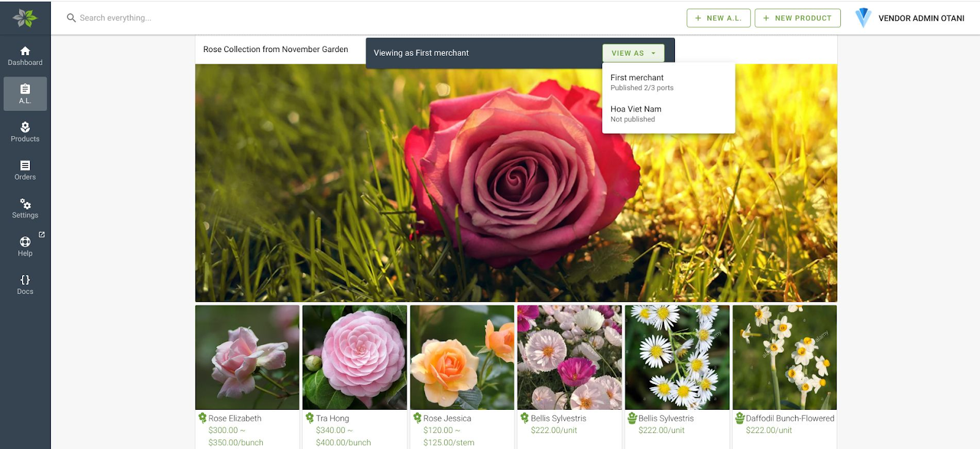
Task: Open the Help page
Action: click(25, 246)
